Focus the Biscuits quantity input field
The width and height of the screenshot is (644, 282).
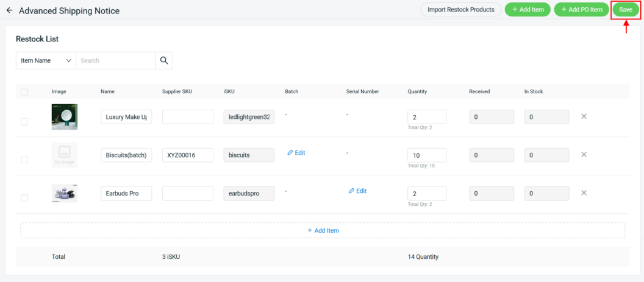tap(426, 155)
